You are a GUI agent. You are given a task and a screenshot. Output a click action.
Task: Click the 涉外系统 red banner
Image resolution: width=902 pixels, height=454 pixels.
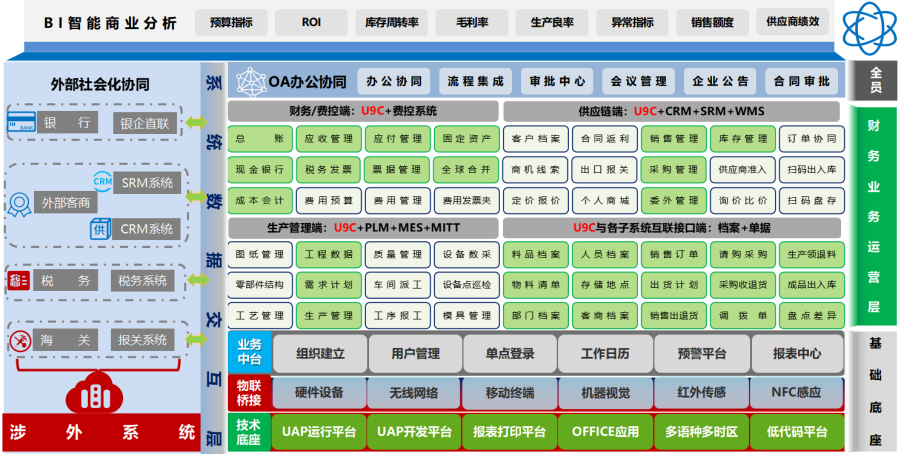(101, 433)
